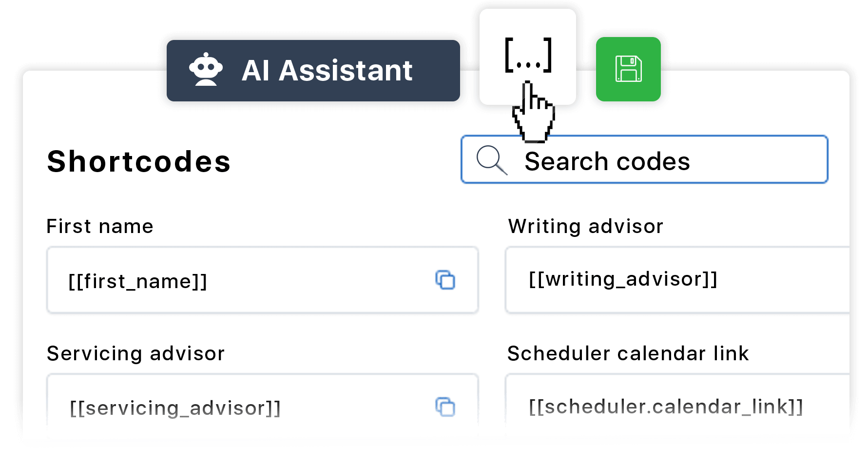Open the square brackets shortcodes button
This screenshot has height=467, width=868.
(527, 56)
